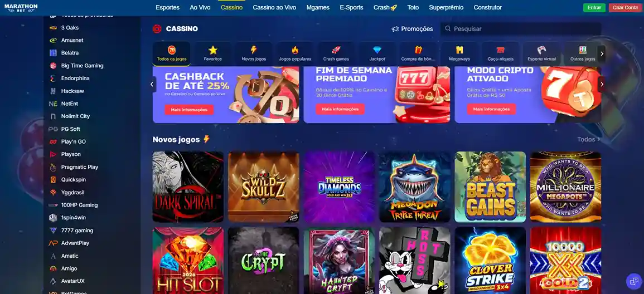Viewport: 644px width, 294px height.
Task: Filter by Pragmatic Play provider
Action: coord(79,167)
